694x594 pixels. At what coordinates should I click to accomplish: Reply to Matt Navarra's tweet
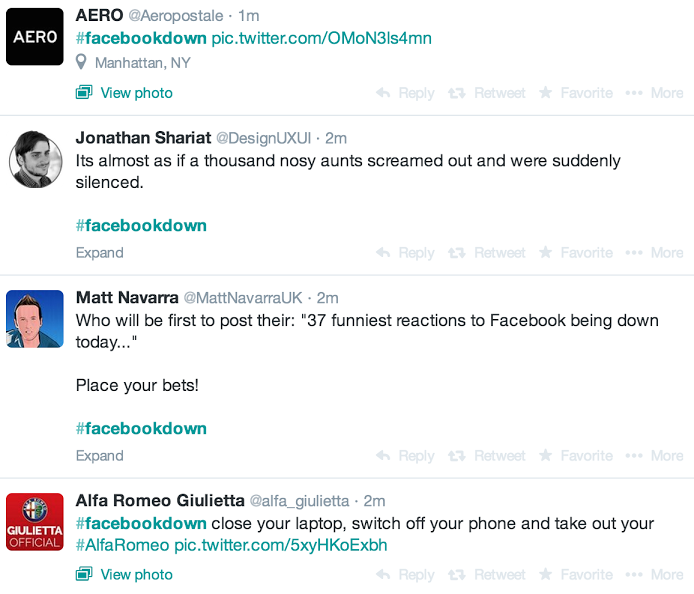tap(405, 456)
